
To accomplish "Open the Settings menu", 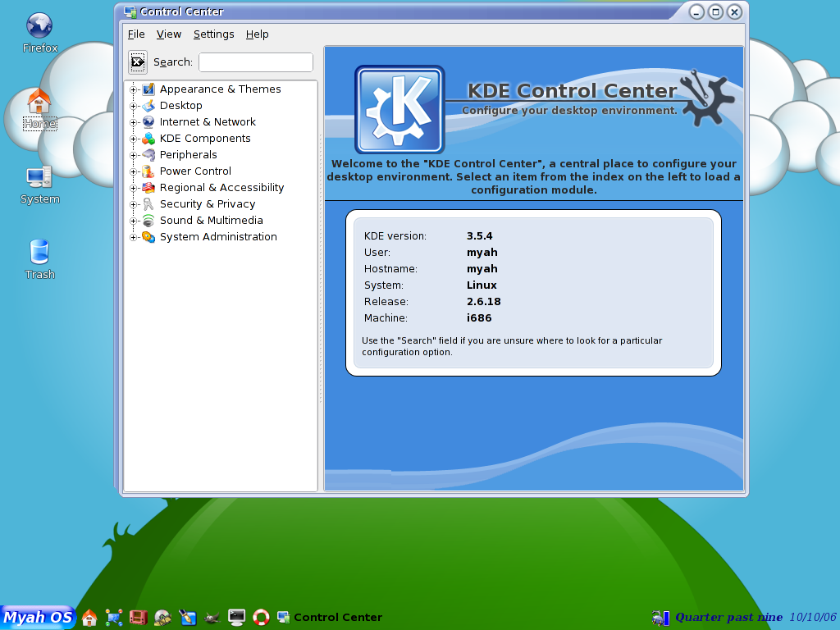I will (214, 34).
